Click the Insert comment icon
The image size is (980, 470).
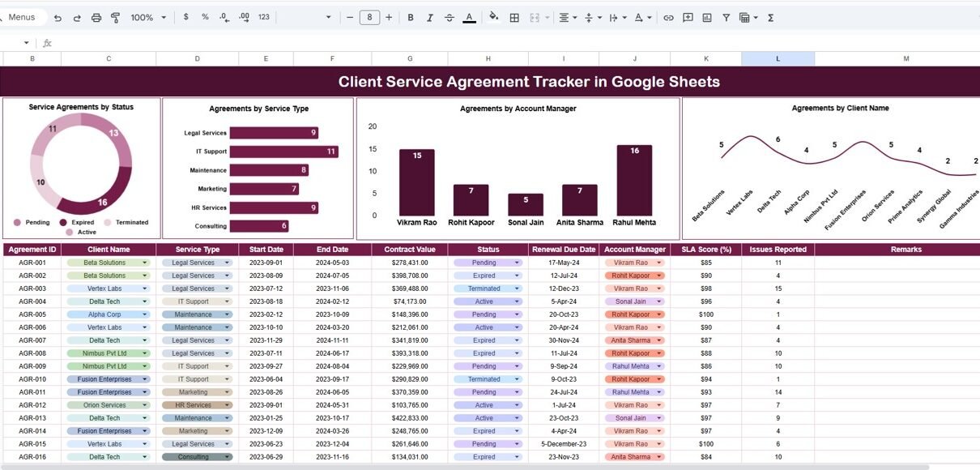(688, 17)
